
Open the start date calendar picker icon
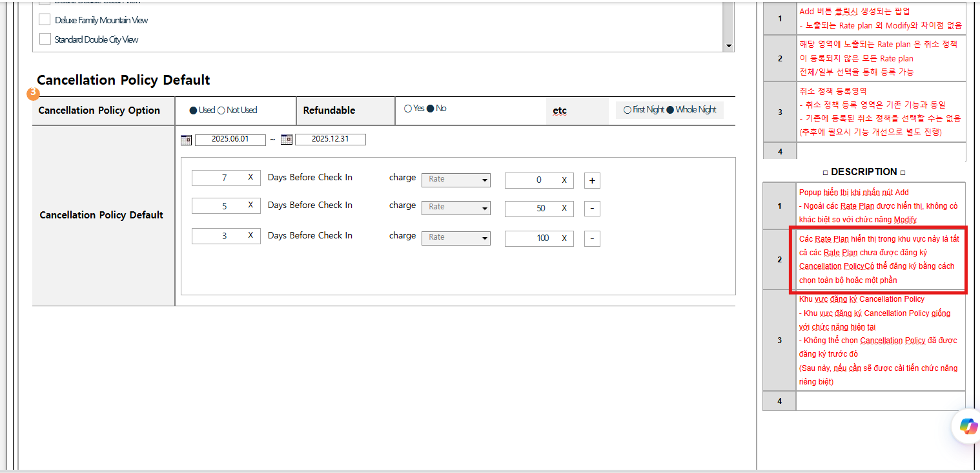click(186, 140)
